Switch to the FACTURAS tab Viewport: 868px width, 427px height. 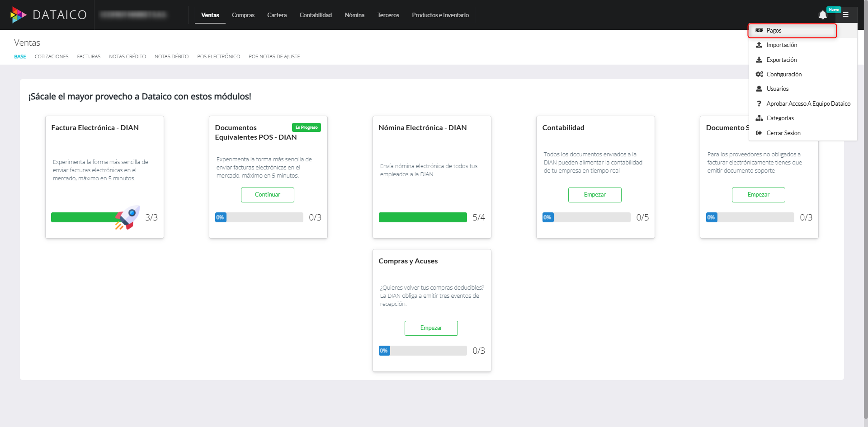pos(89,56)
